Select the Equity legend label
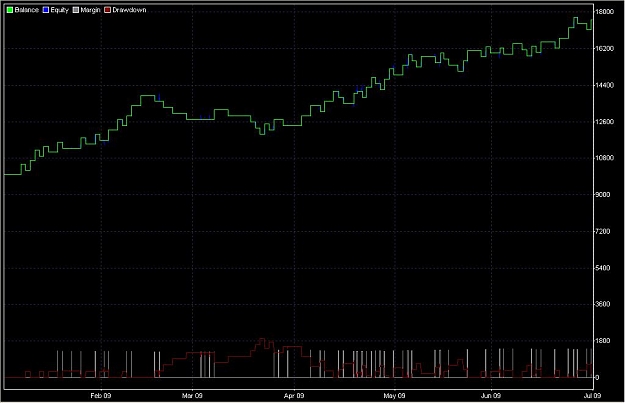The image size is (625, 403). 59,10
